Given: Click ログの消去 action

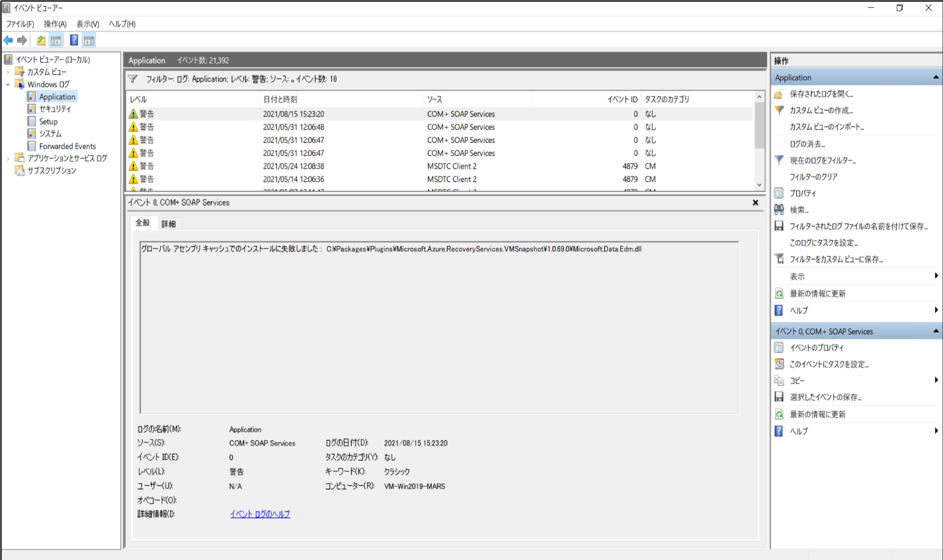Looking at the screenshot, I should pyautogui.click(x=807, y=143).
